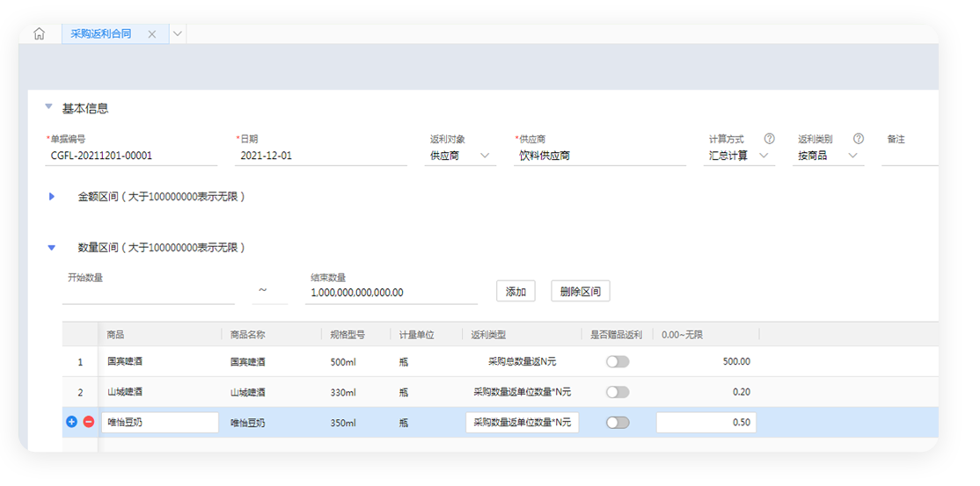Select row number 1
980x486 pixels.
coord(80,362)
